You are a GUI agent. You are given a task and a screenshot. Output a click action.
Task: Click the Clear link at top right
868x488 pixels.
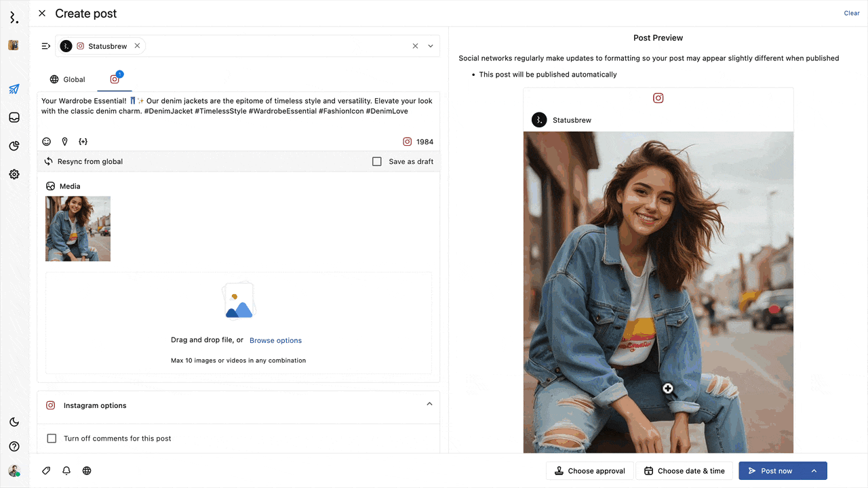click(852, 13)
